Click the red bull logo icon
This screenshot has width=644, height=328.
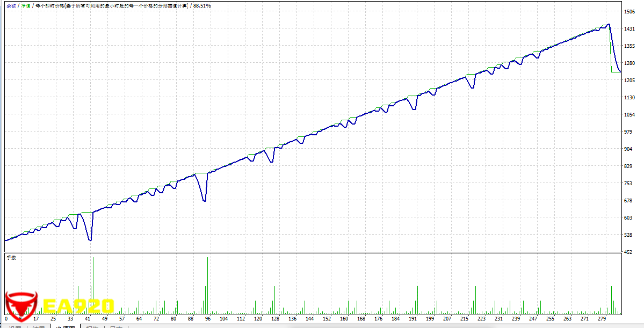[x=20, y=305]
